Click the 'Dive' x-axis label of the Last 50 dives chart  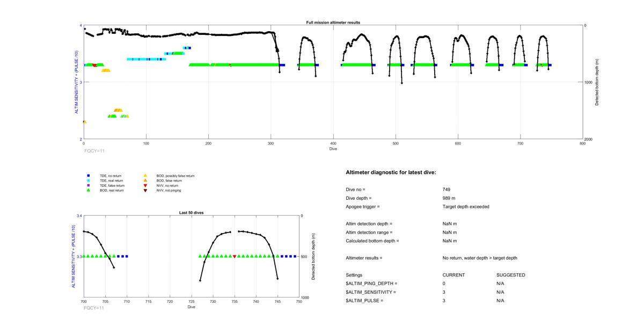click(x=191, y=307)
